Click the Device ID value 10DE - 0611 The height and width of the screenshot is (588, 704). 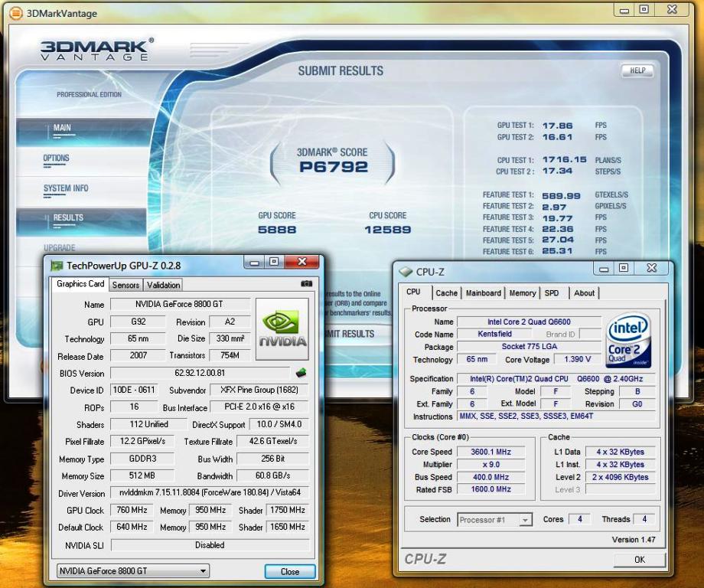click(134, 390)
